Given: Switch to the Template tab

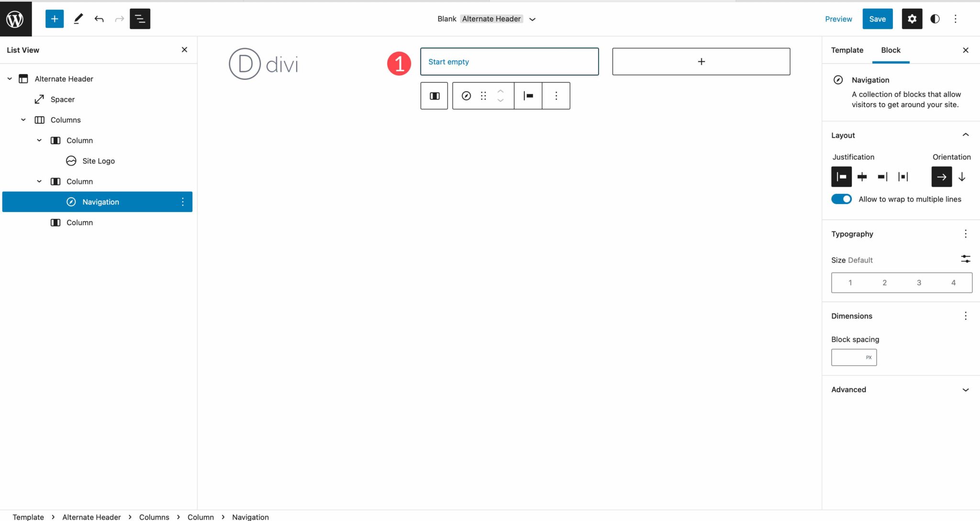Looking at the screenshot, I should (x=848, y=49).
